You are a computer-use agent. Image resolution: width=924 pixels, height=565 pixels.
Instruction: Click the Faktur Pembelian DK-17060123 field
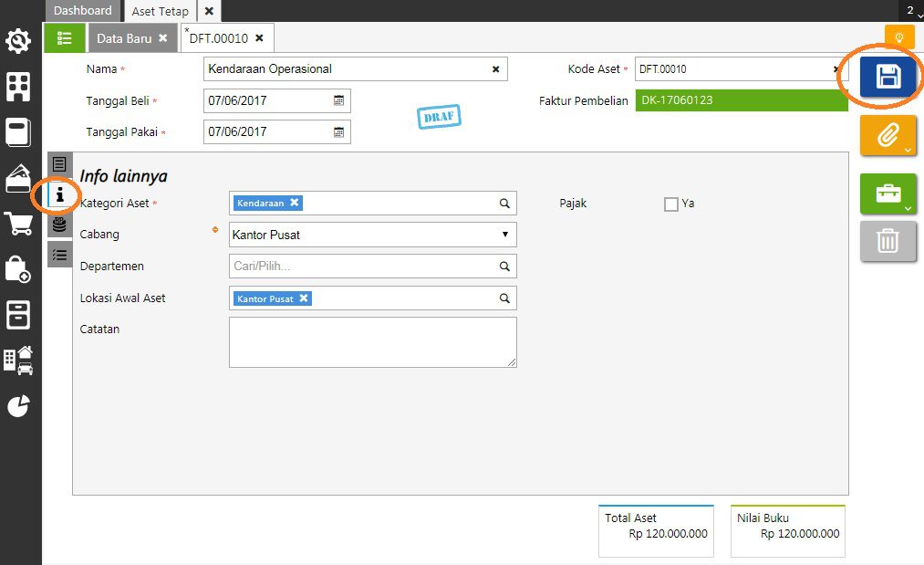click(x=741, y=100)
